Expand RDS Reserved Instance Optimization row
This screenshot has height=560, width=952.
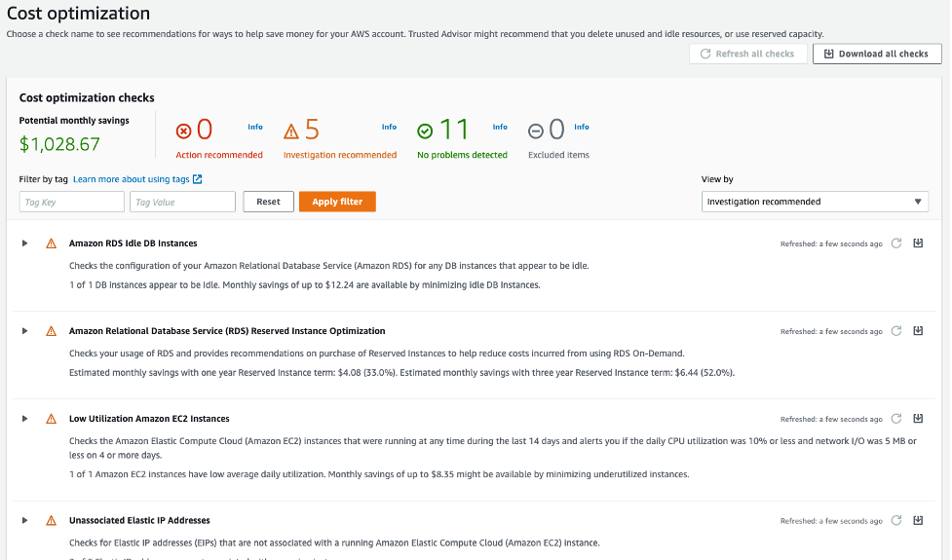pos(25,331)
